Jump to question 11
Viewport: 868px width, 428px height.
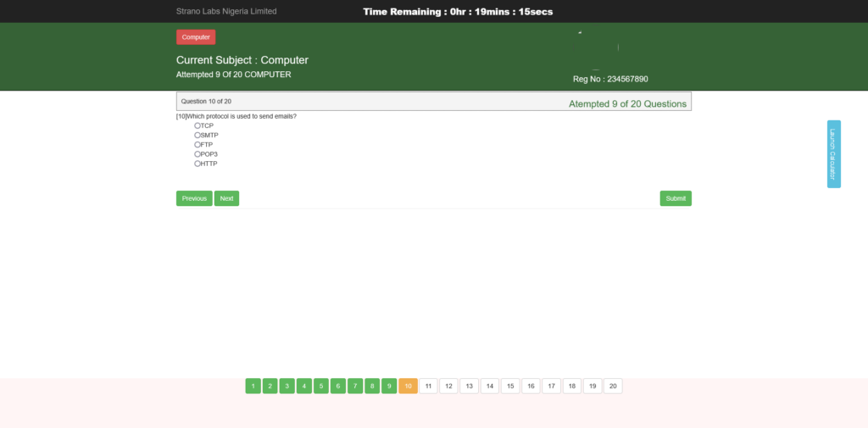428,386
